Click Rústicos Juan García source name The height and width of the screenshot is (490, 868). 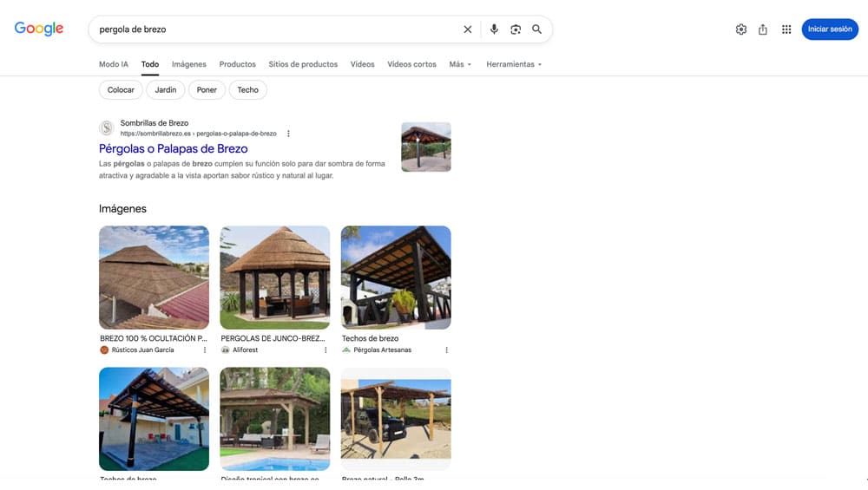point(143,350)
